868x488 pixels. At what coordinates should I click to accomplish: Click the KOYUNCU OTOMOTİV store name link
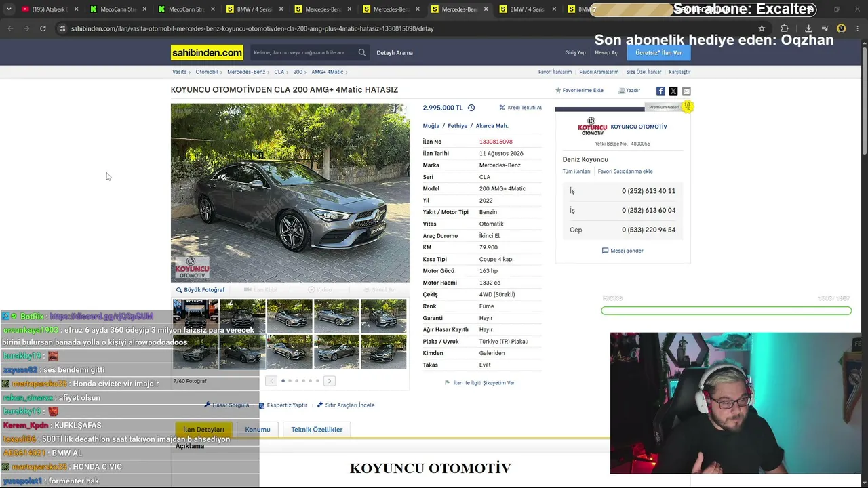pyautogui.click(x=639, y=127)
